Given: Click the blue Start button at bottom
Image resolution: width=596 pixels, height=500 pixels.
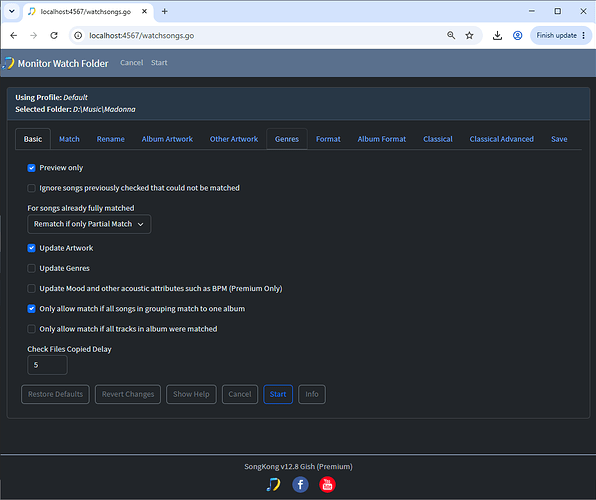Looking at the screenshot, I should [278, 394].
